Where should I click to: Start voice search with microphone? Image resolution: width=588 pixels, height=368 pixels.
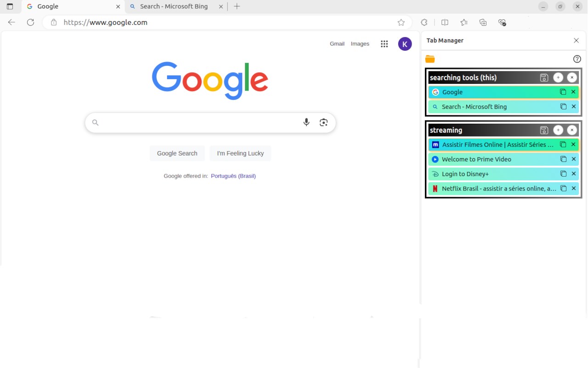(x=306, y=122)
